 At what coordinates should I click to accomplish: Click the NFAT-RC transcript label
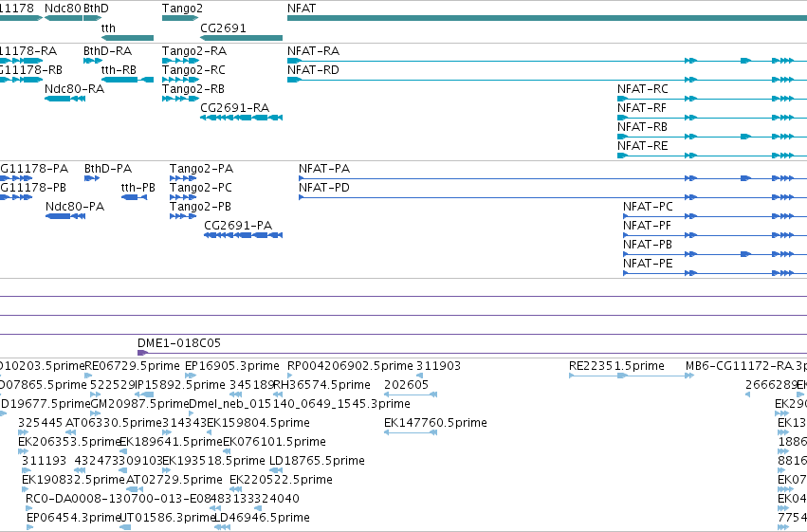tap(642, 89)
